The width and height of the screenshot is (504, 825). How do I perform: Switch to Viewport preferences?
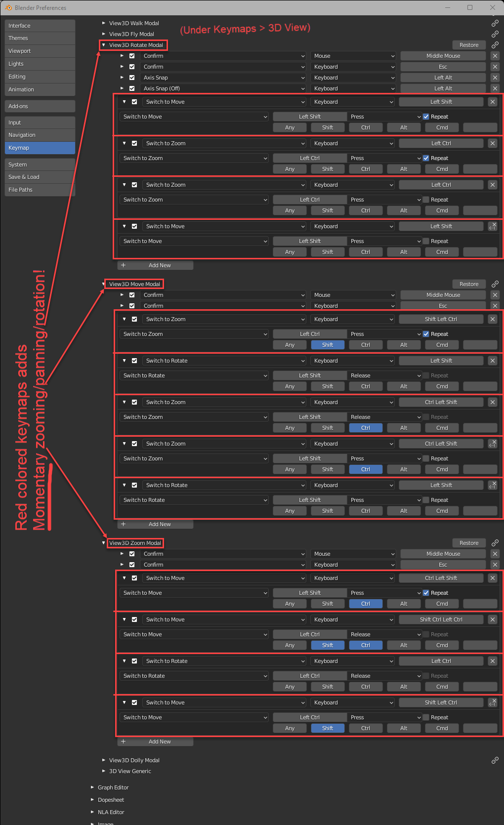[40, 51]
